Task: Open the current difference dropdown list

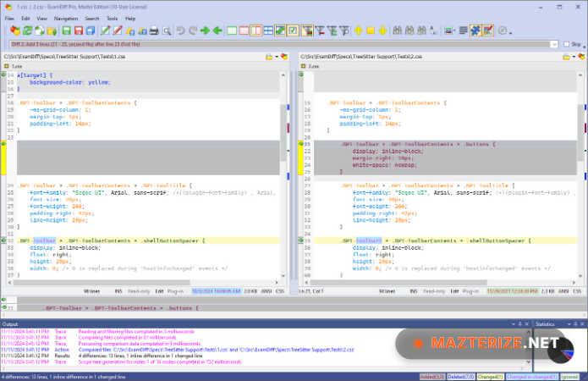Action: pos(554,44)
